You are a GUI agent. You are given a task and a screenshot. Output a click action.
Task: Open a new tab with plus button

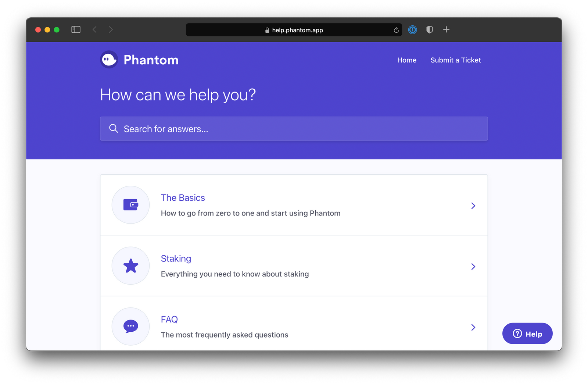446,29
